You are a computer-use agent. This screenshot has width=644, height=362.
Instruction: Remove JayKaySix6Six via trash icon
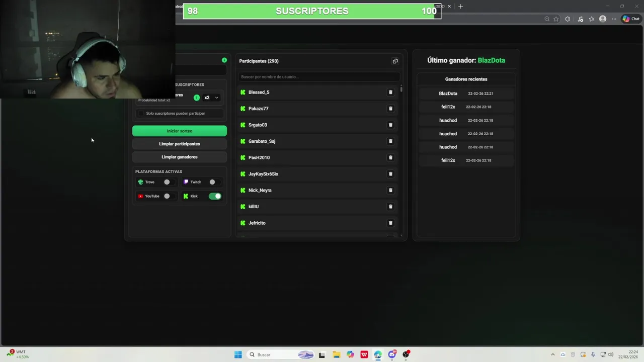point(390,174)
